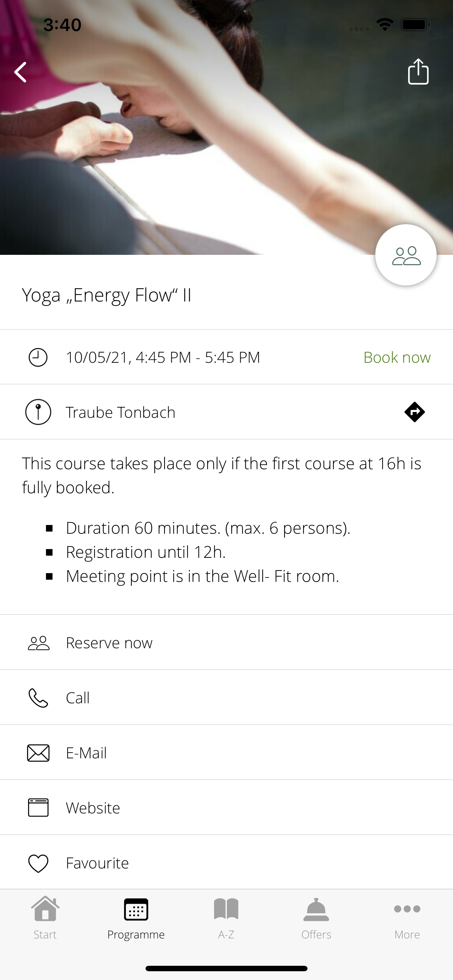Click the Book now link

[x=397, y=357]
